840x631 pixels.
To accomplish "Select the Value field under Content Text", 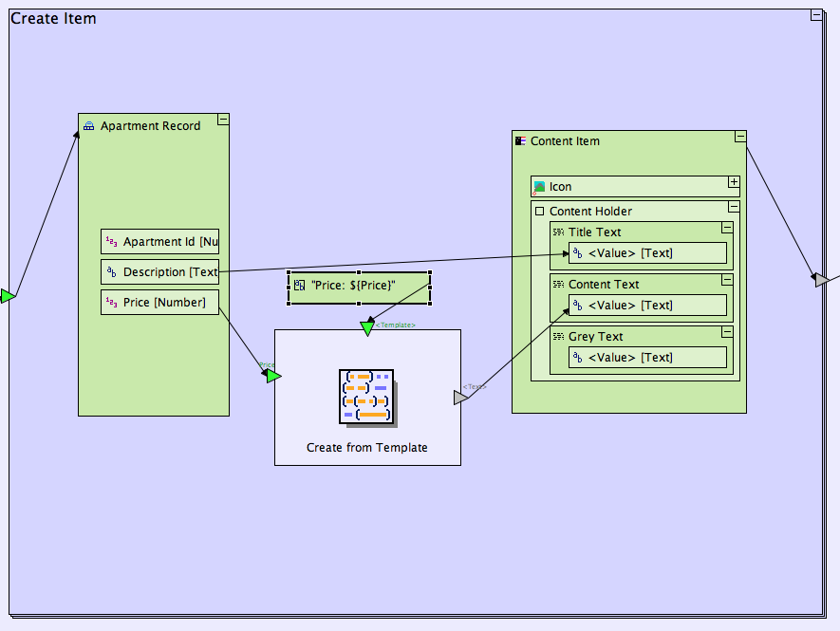I will click(x=647, y=306).
